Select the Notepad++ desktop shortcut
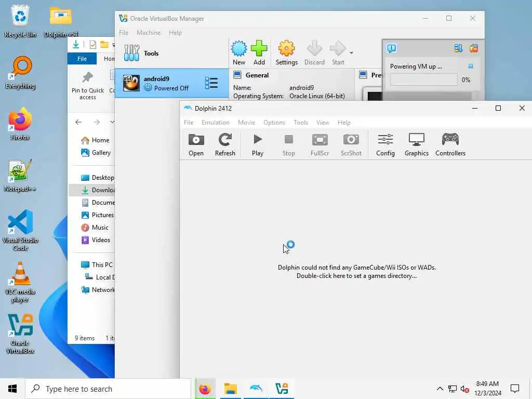Screen dimensions: 532x399 coord(20,176)
